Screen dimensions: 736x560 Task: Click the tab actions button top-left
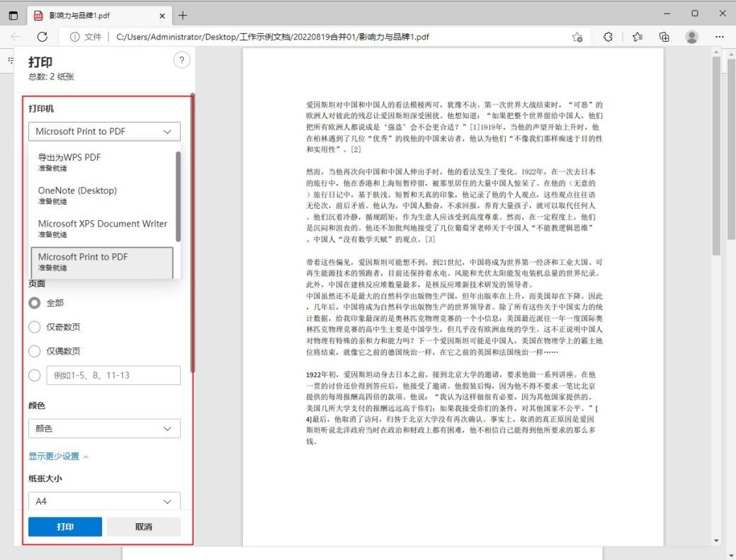click(x=10, y=15)
